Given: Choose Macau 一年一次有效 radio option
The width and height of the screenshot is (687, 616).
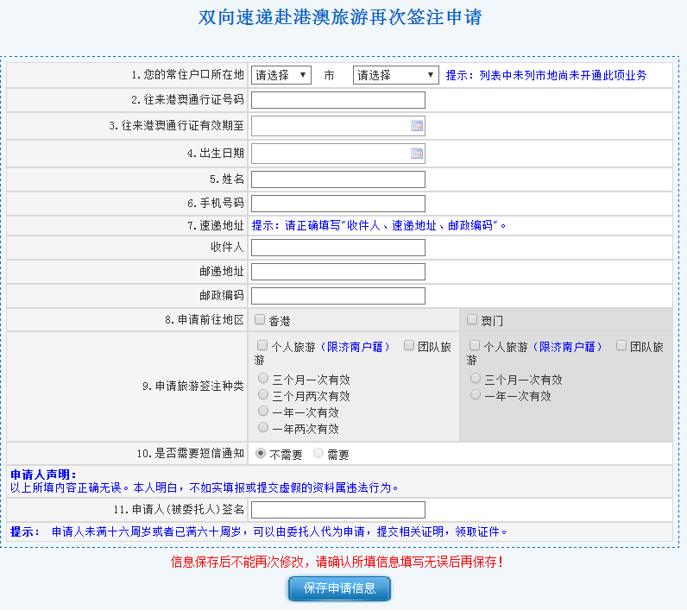Looking at the screenshot, I should [476, 395].
